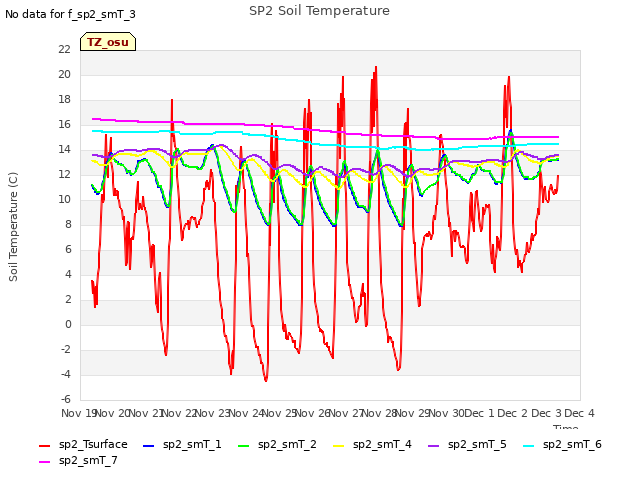This screenshot has height=480, width=640.
Task: Click the red sp2_Tsurface legend swatch
Action: pyautogui.click(x=44, y=446)
